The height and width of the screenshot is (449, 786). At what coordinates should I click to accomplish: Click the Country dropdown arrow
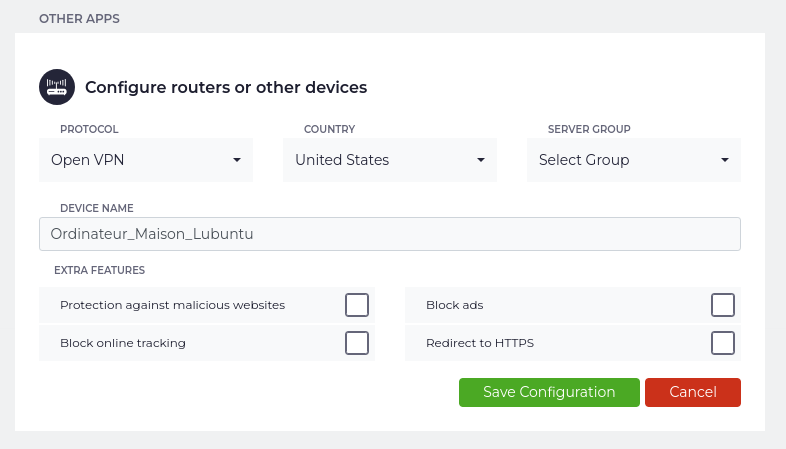[x=481, y=160]
